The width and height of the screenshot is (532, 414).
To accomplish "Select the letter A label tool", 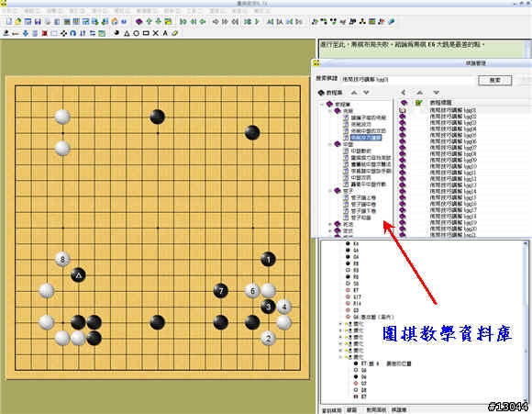I will tap(165, 33).
